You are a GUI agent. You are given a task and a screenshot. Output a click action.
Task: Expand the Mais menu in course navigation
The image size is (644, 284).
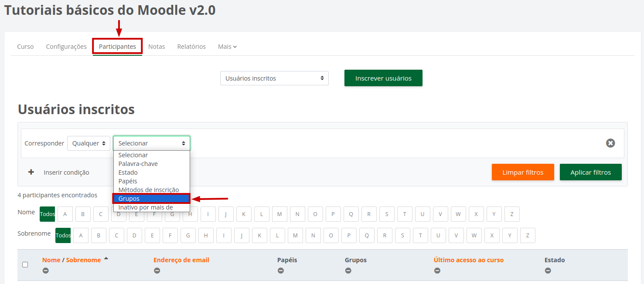tap(227, 47)
